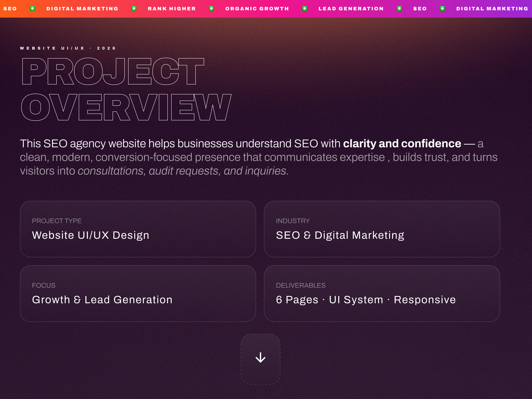Click bold "clarity and confidence" phrase

coord(402,144)
